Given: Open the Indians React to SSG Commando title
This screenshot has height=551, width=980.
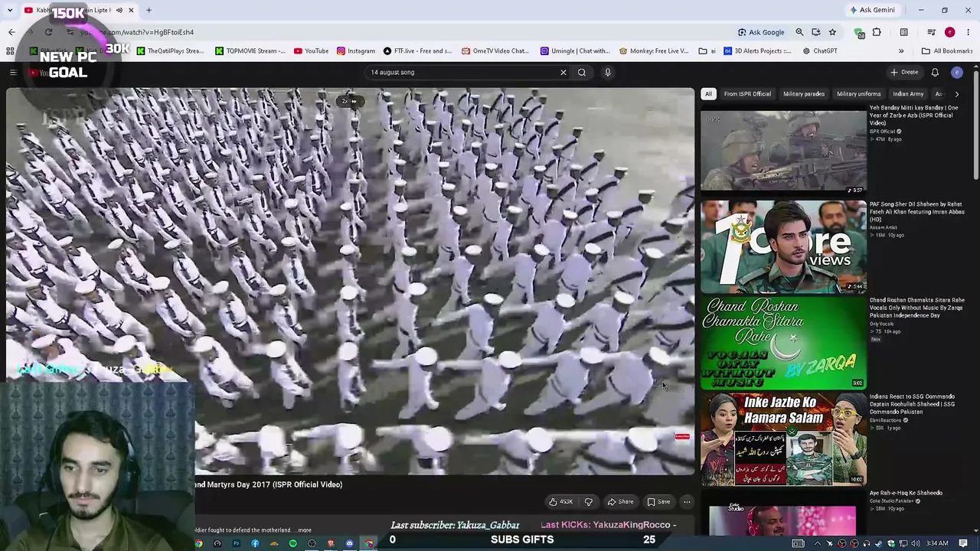Looking at the screenshot, I should (x=912, y=404).
